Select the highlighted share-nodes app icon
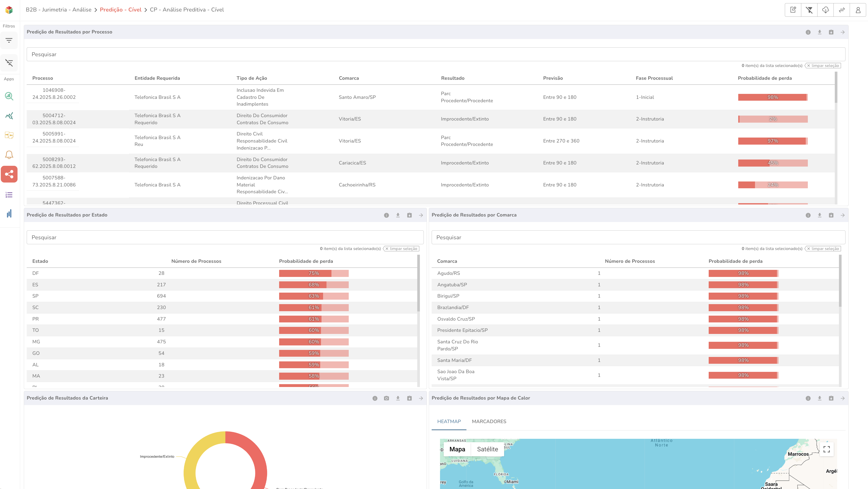Image resolution: width=868 pixels, height=489 pixels. pos(9,174)
